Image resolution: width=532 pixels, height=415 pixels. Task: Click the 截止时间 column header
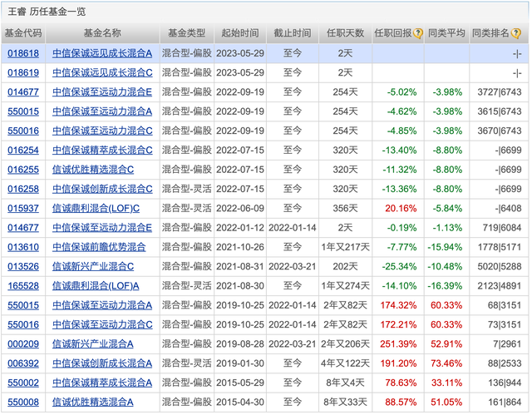pyautogui.click(x=292, y=33)
